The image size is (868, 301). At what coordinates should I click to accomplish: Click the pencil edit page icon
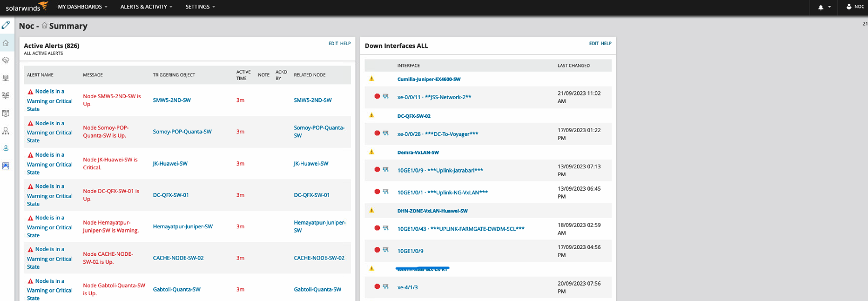pos(6,25)
